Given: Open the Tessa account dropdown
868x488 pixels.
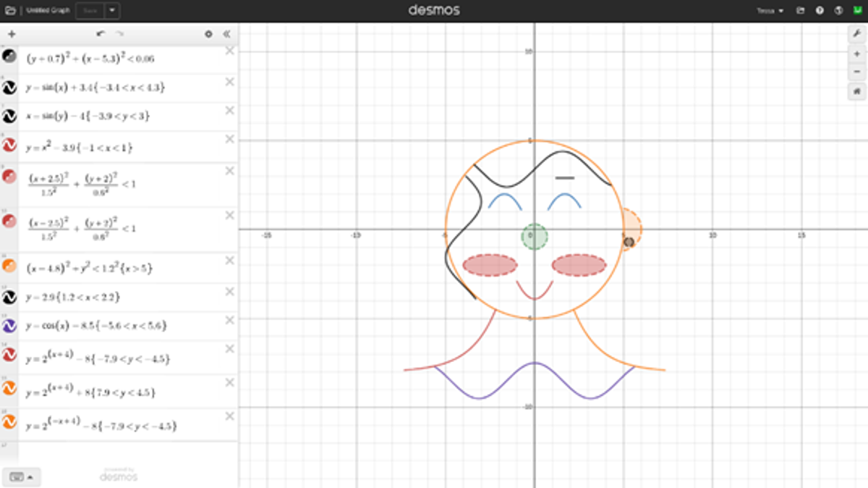Looking at the screenshot, I should 770,11.
